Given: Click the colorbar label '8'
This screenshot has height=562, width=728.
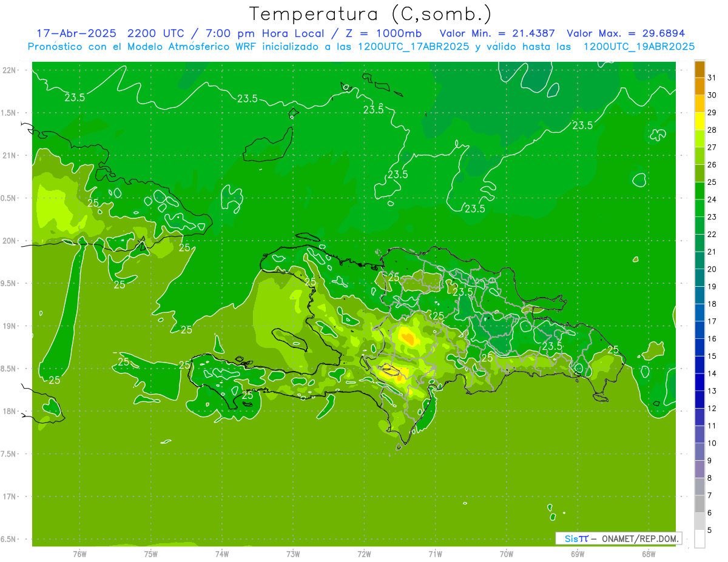Looking at the screenshot, I should point(710,478).
